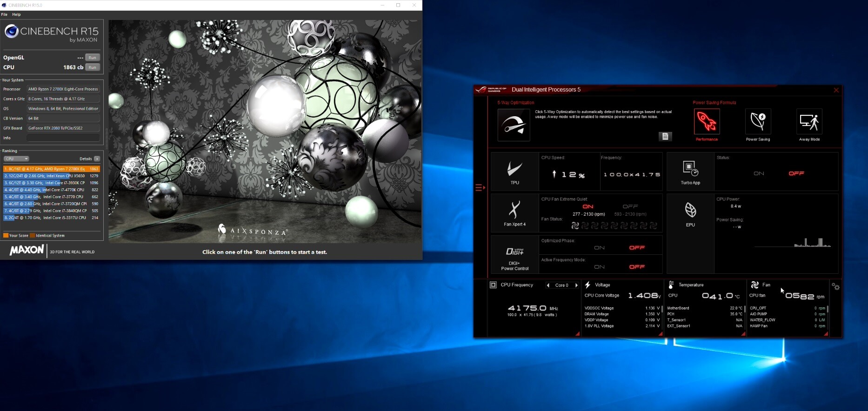The width and height of the screenshot is (868, 411).
Task: Click the Voltage lightning bolt icon
Action: tap(588, 285)
